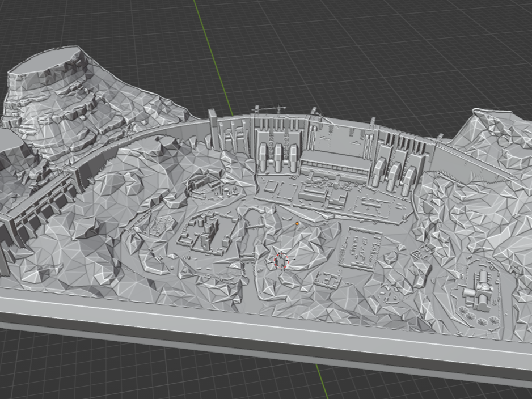Select the orange object origin dot

point(297,224)
